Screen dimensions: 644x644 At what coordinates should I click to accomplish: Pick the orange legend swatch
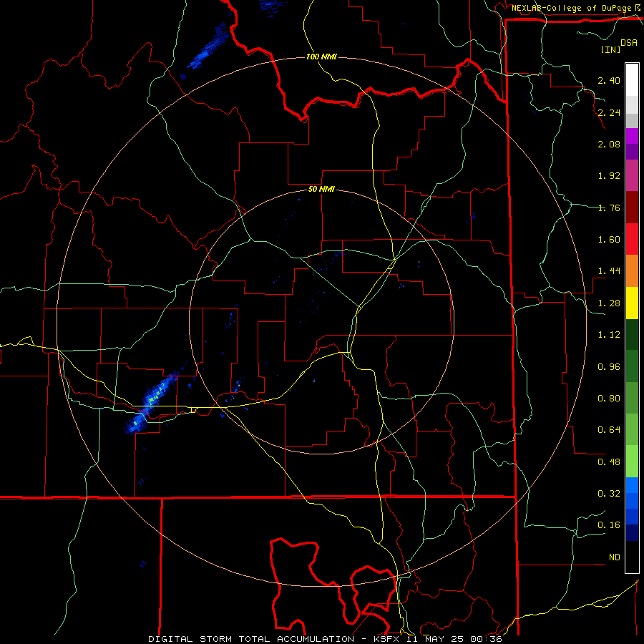coord(632,271)
